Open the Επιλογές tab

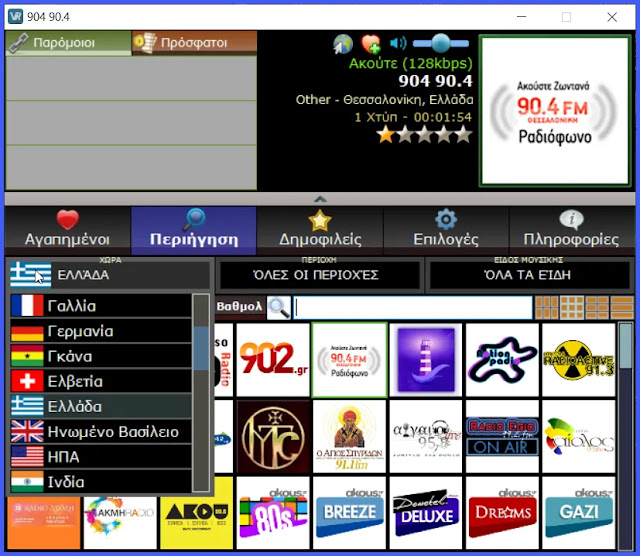(x=446, y=230)
